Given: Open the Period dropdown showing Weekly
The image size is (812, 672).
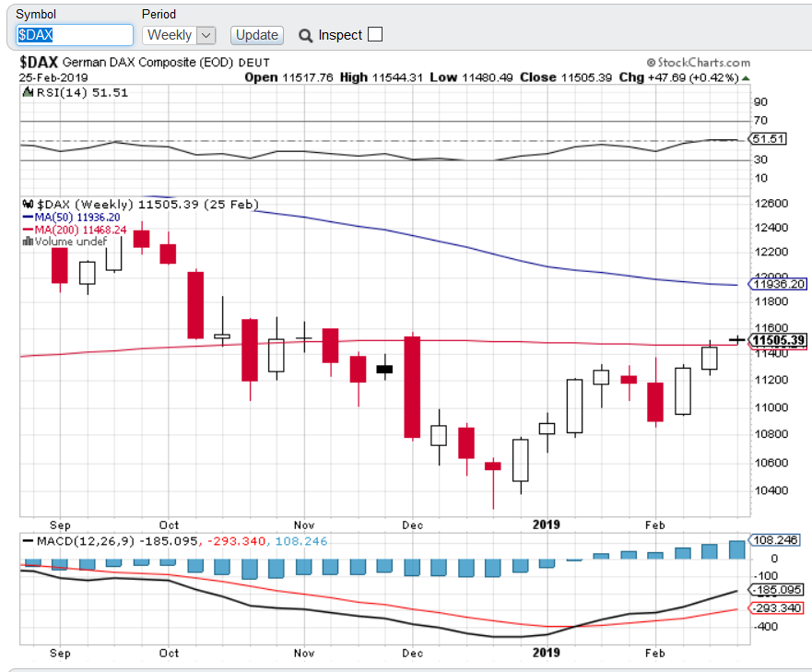Looking at the screenshot, I should click(x=179, y=35).
